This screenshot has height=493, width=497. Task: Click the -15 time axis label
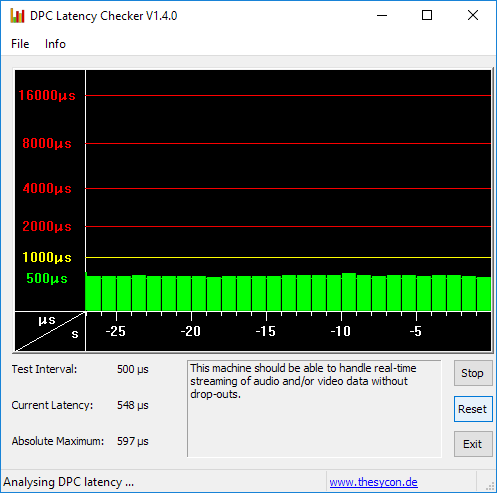click(x=265, y=331)
